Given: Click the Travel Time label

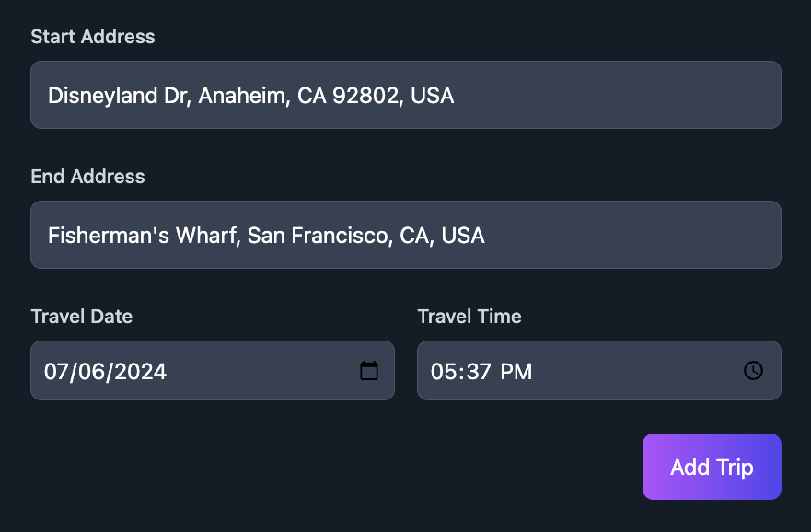Looking at the screenshot, I should 469,317.
